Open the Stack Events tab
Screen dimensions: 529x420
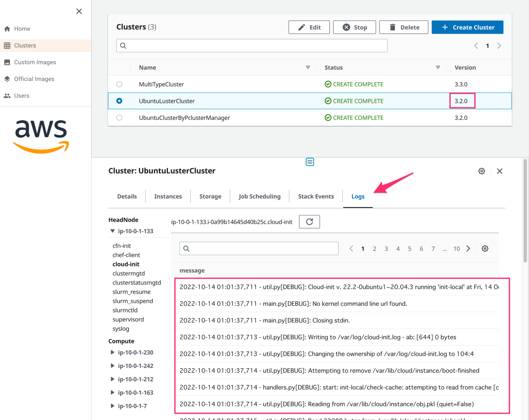click(x=316, y=196)
